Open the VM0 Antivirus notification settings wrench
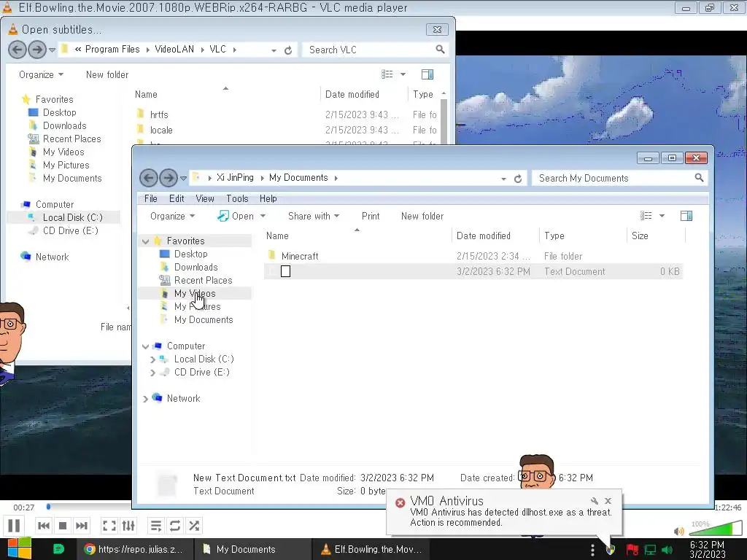 point(594,501)
